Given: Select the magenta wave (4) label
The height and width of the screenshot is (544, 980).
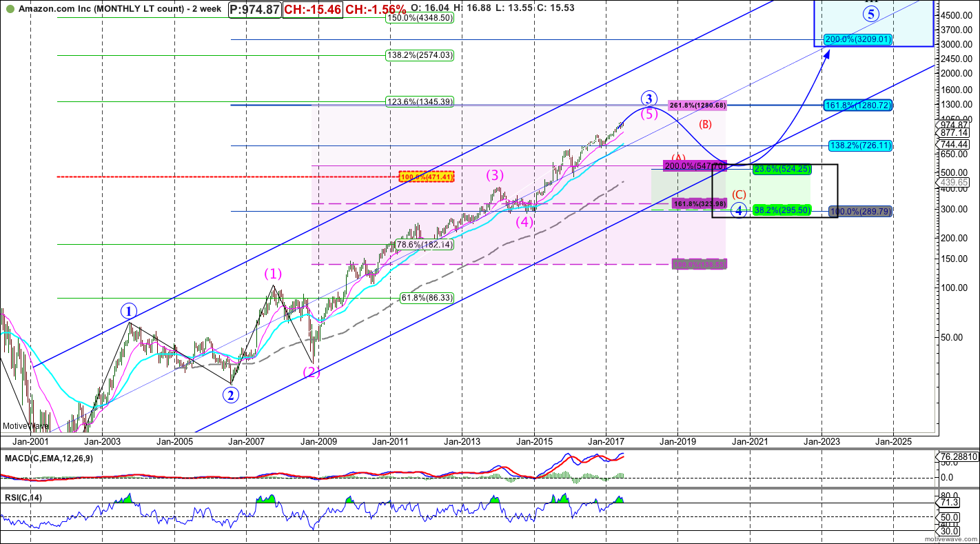Looking at the screenshot, I should (524, 223).
